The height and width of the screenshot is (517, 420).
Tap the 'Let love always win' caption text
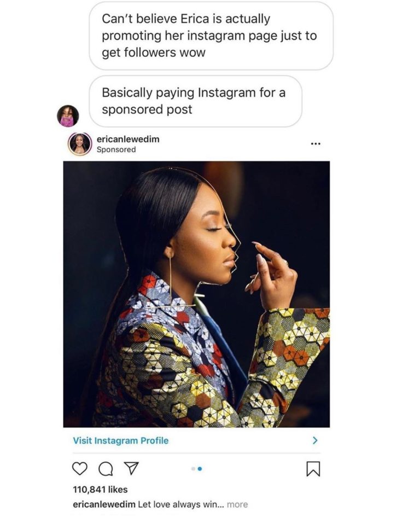pos(181,504)
